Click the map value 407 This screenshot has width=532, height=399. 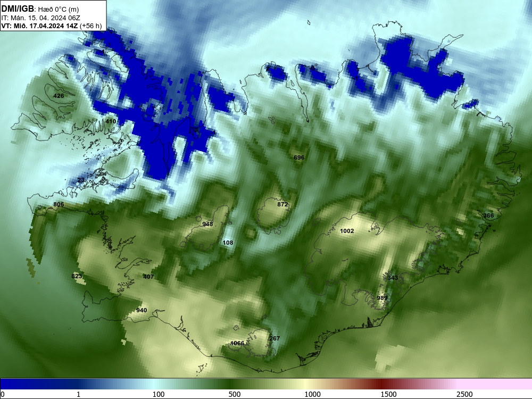point(148,277)
